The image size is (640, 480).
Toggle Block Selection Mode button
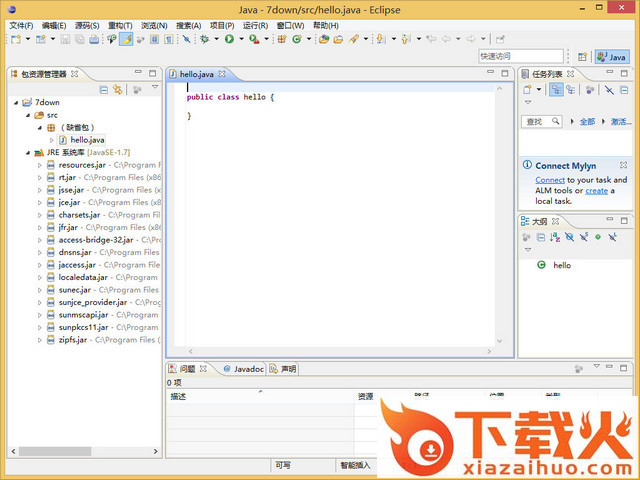[x=154, y=39]
